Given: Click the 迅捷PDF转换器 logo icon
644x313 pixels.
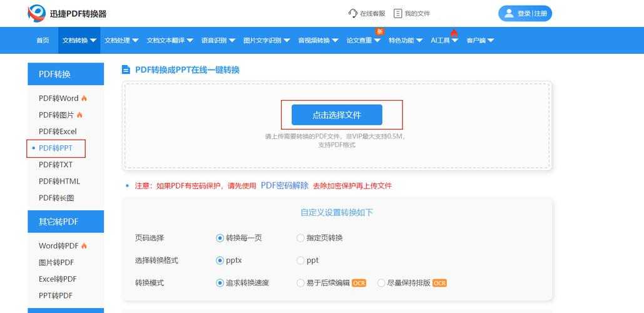Looking at the screenshot, I should [36, 14].
